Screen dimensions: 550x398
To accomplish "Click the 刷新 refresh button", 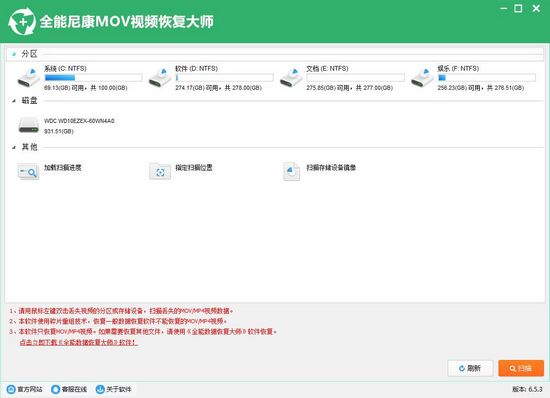I will (x=470, y=368).
